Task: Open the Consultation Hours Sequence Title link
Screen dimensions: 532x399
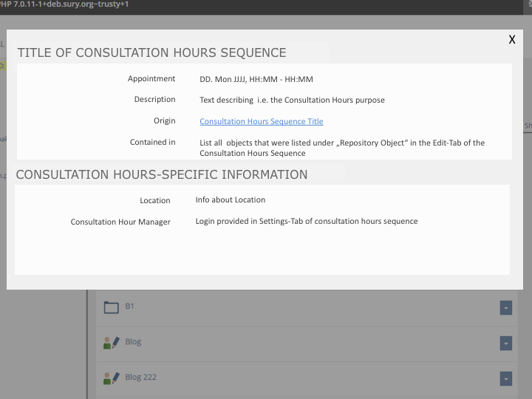Action: (x=261, y=121)
